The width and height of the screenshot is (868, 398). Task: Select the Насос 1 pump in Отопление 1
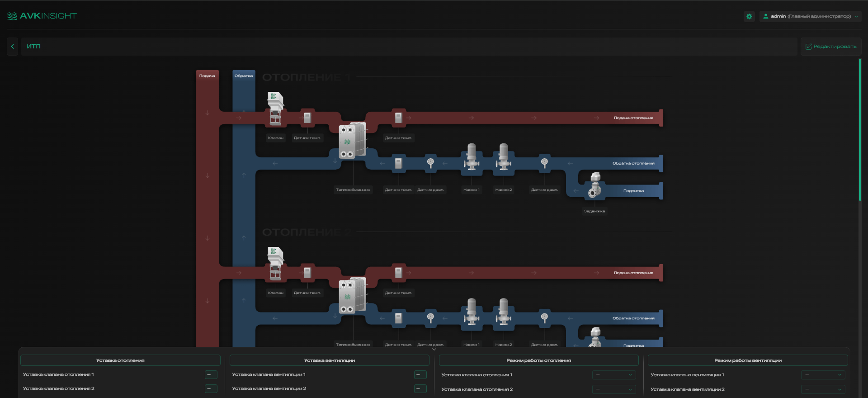click(x=471, y=157)
